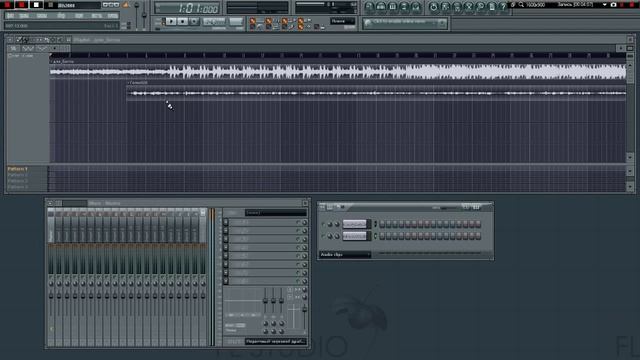Start playback with the transport Play button
Screen dimensions: 640x360
tap(171, 21)
